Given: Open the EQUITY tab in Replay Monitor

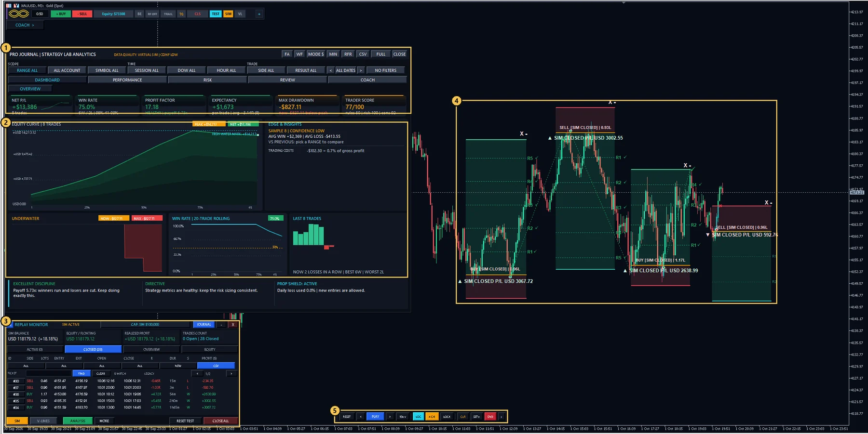Looking at the screenshot, I should (x=210, y=349).
